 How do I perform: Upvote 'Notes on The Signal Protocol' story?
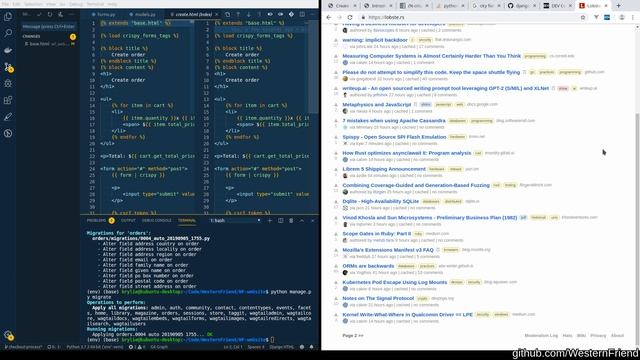[336, 298]
